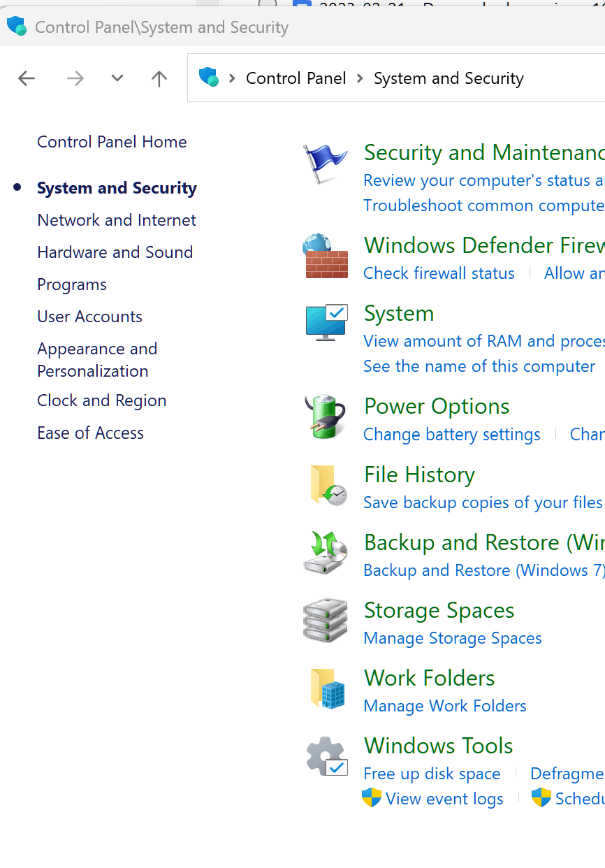The image size is (605, 868).
Task: Open the Power Options battery icon
Action: coord(326,417)
